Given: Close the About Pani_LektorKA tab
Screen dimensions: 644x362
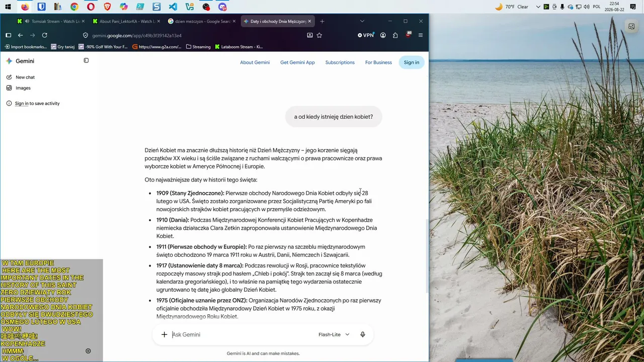Looking at the screenshot, I should 158,21.
